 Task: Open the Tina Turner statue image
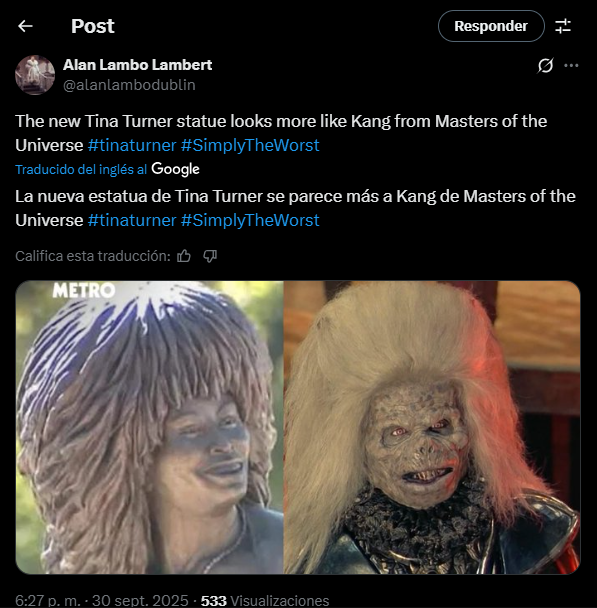pos(150,427)
